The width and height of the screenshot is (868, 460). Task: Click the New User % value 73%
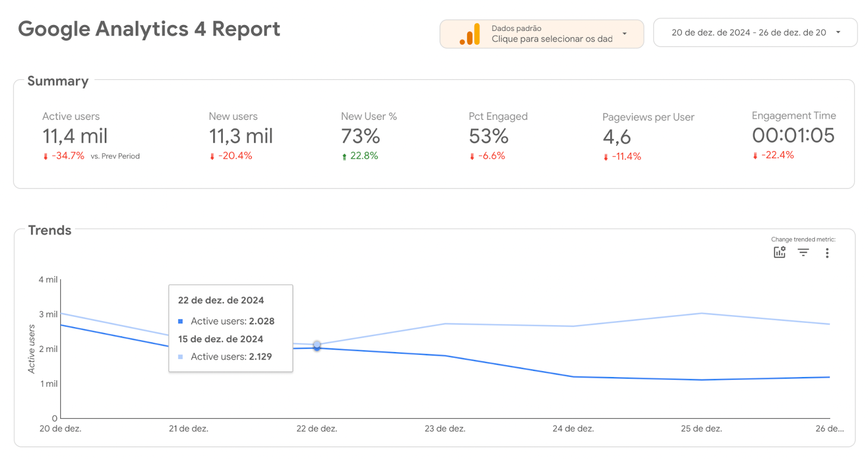click(x=360, y=136)
